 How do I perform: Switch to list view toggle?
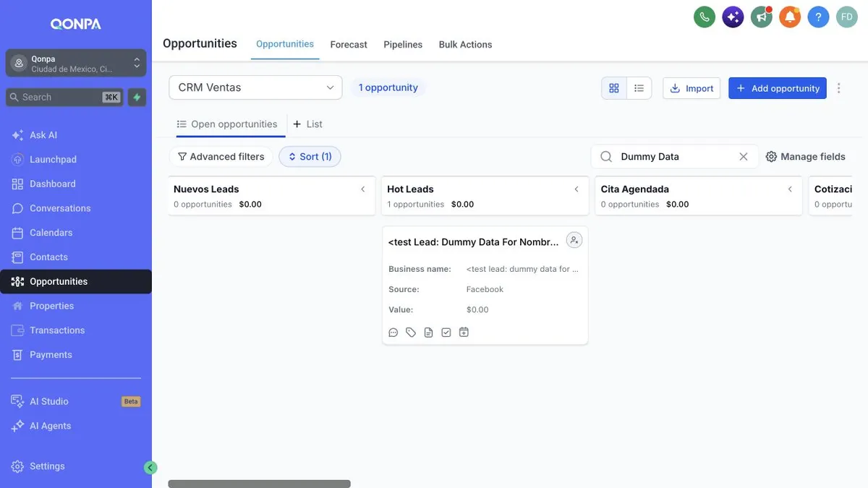coord(639,88)
